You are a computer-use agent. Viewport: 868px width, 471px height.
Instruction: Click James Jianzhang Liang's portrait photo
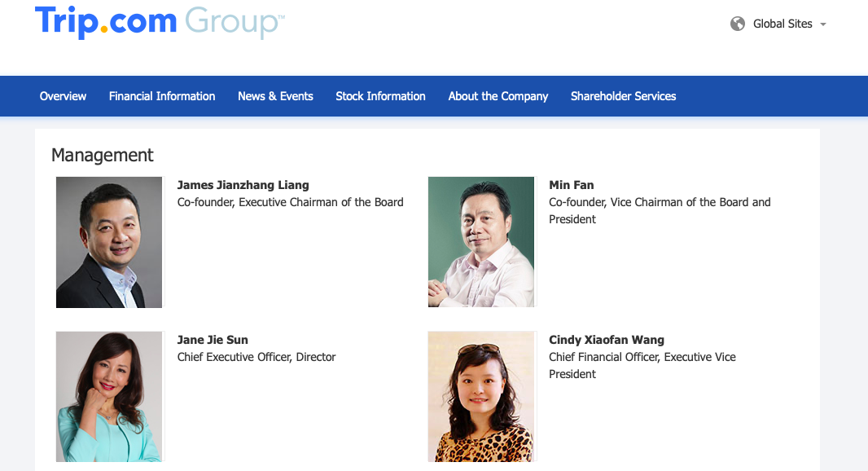[109, 242]
